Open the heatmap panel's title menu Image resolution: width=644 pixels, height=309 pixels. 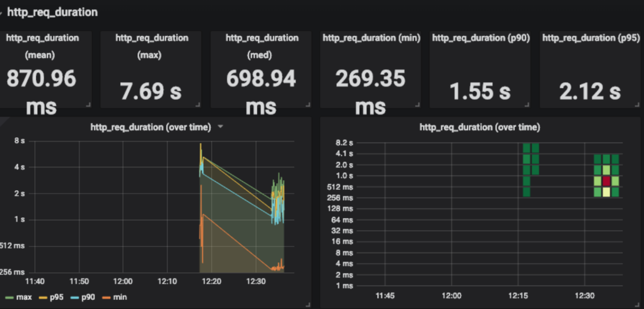[x=479, y=127]
